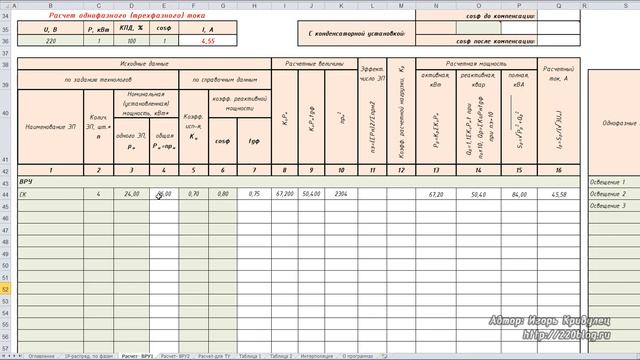640x360 pixels.
Task: Click column number cell 13
Action: [436, 170]
